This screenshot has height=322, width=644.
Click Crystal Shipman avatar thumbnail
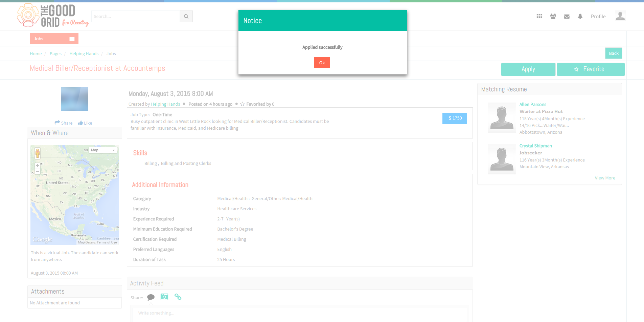pyautogui.click(x=502, y=159)
